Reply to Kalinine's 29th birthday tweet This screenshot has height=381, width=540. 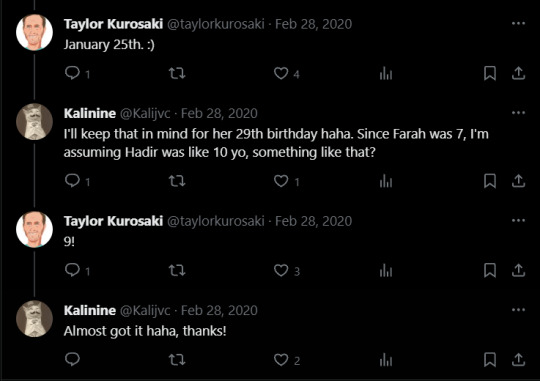point(73,181)
